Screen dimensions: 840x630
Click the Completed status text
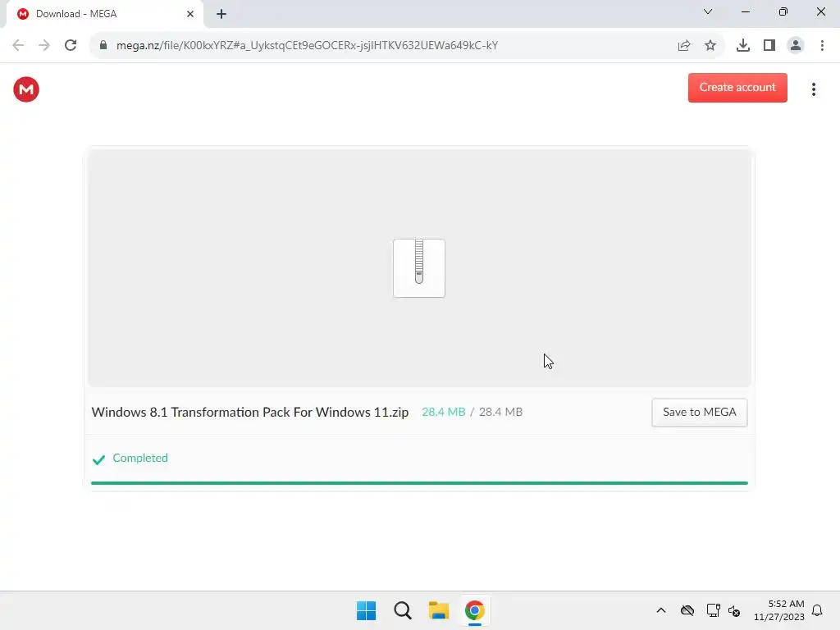(140, 458)
